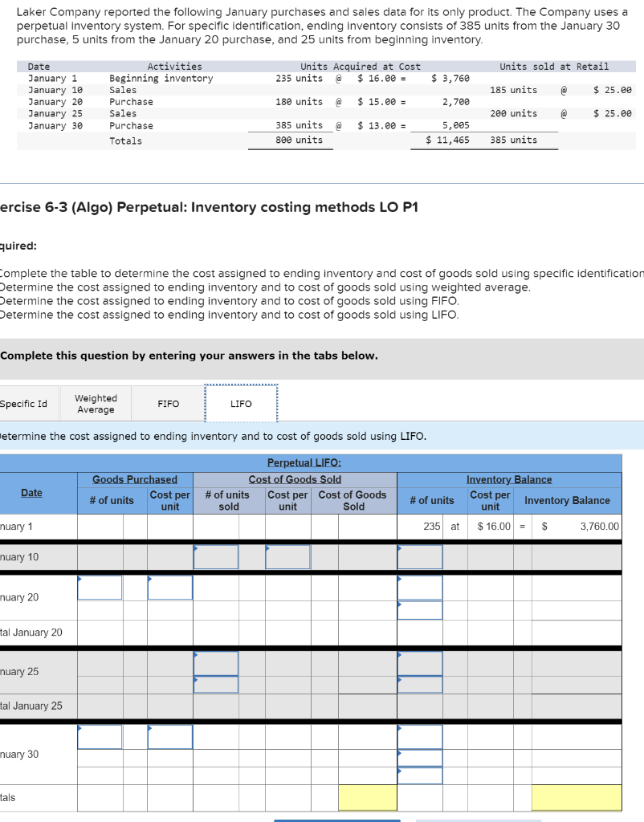Viewport: 644px width, 822px height.
Task: Click the January 10 units sold input cell
Action: click(x=215, y=555)
